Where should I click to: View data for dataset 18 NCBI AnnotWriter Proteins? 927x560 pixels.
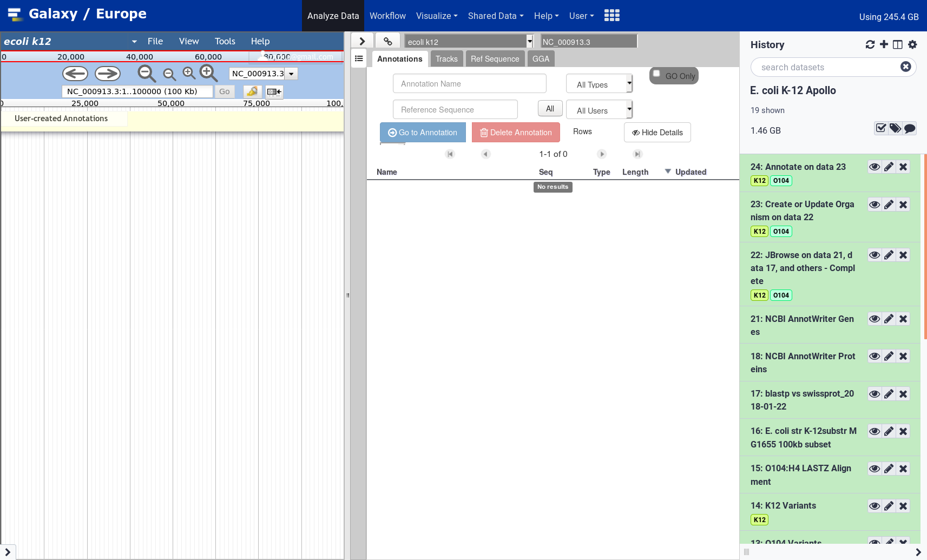click(x=875, y=356)
